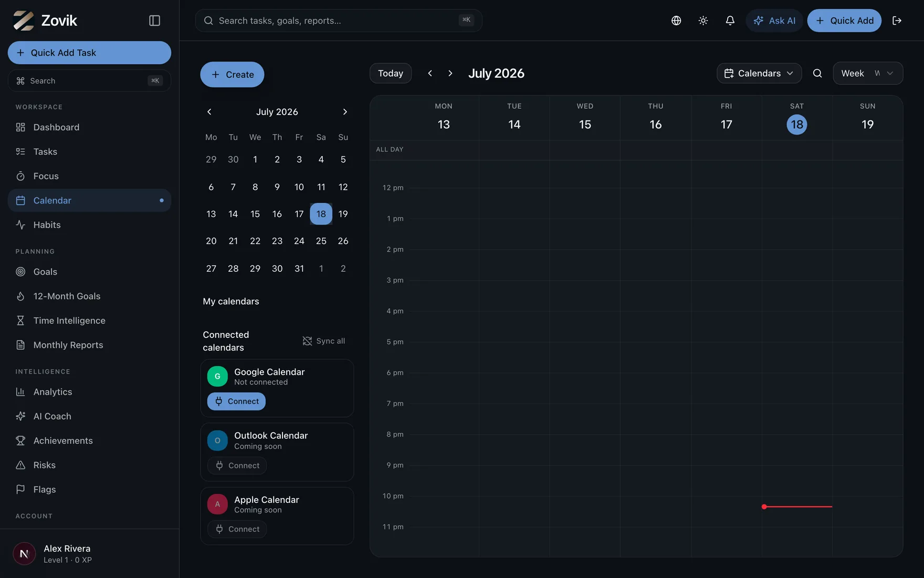The width and height of the screenshot is (924, 578).
Task: Open Dashboard in sidebar
Action: tap(89, 127)
